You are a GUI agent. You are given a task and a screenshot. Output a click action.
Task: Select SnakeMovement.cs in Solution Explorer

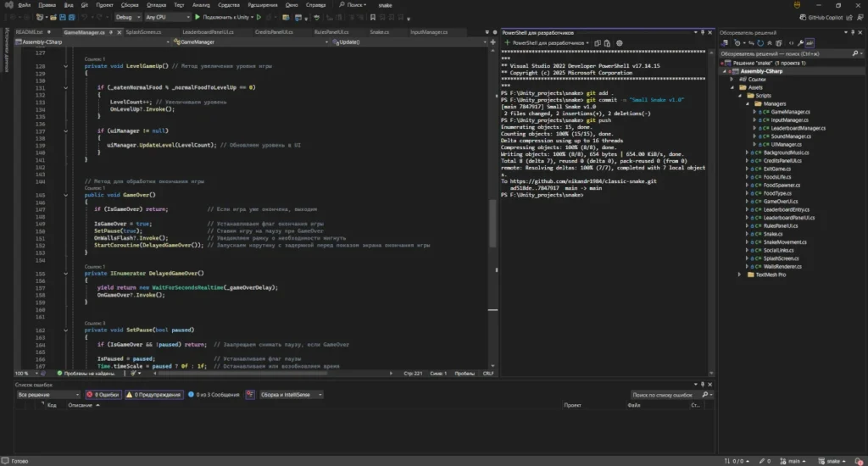[784, 241]
